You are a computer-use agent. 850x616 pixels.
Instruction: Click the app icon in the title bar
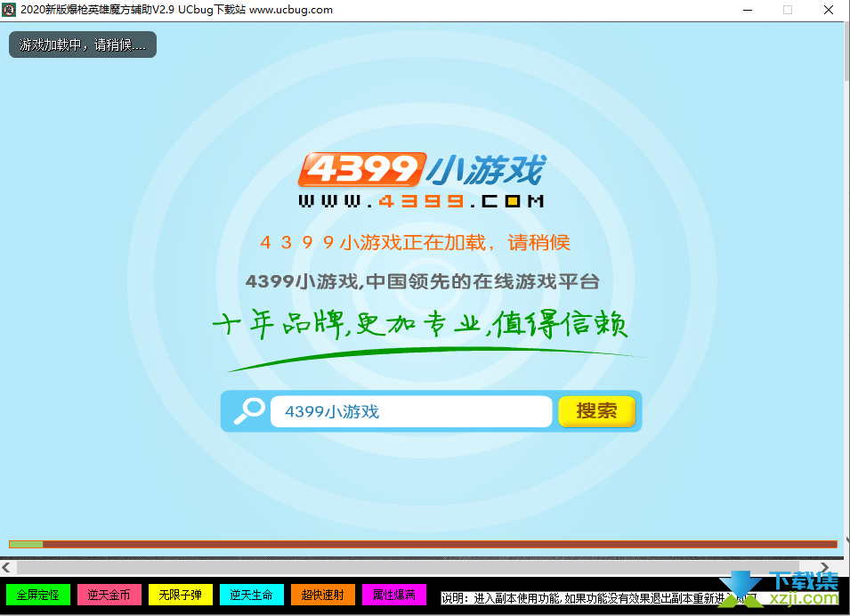[9, 10]
